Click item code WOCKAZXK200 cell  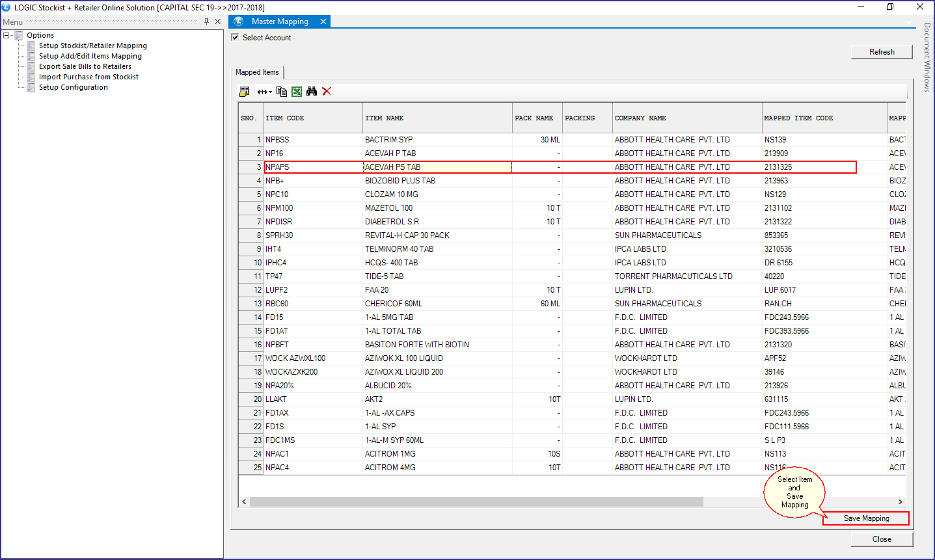pos(313,372)
